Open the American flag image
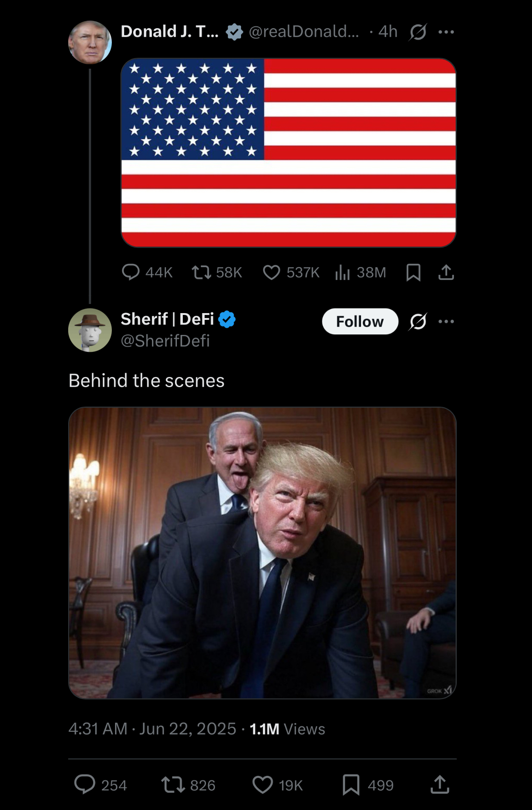 pyautogui.click(x=288, y=152)
